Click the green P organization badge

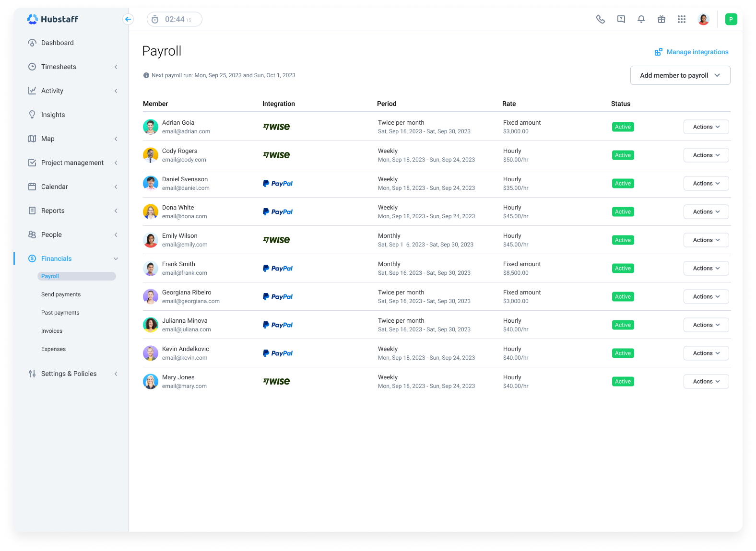click(731, 19)
